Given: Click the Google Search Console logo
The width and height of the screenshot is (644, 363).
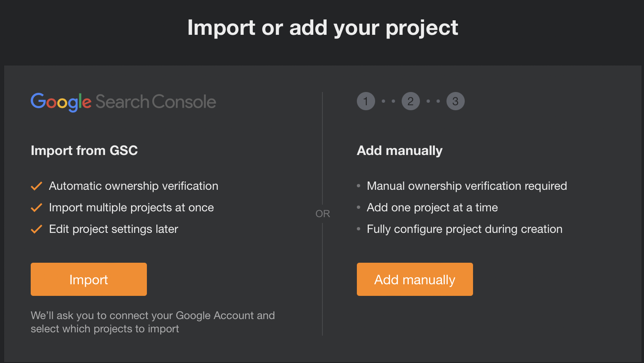Looking at the screenshot, I should click(x=123, y=102).
